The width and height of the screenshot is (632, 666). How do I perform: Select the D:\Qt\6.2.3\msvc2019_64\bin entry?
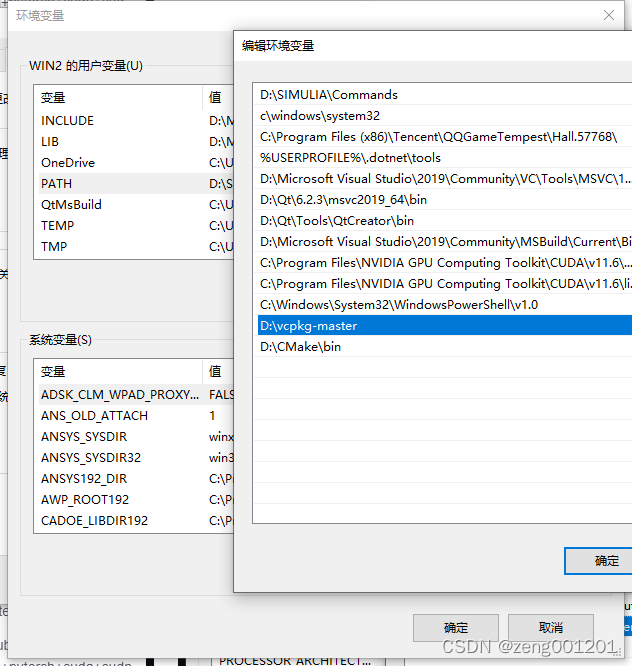pyautogui.click(x=443, y=200)
